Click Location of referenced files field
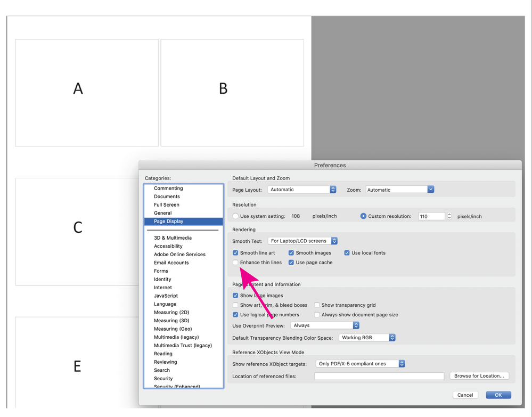Screen dimensions: 532x417 pos(379,376)
